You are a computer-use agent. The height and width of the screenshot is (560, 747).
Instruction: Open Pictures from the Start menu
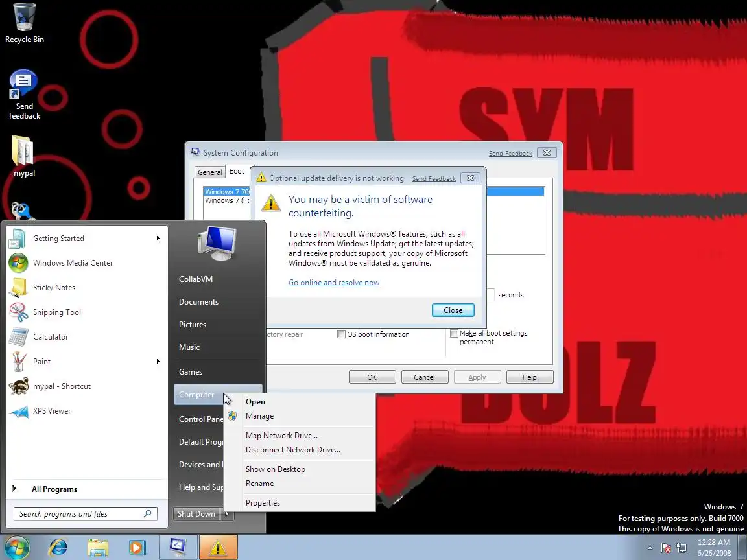(193, 325)
